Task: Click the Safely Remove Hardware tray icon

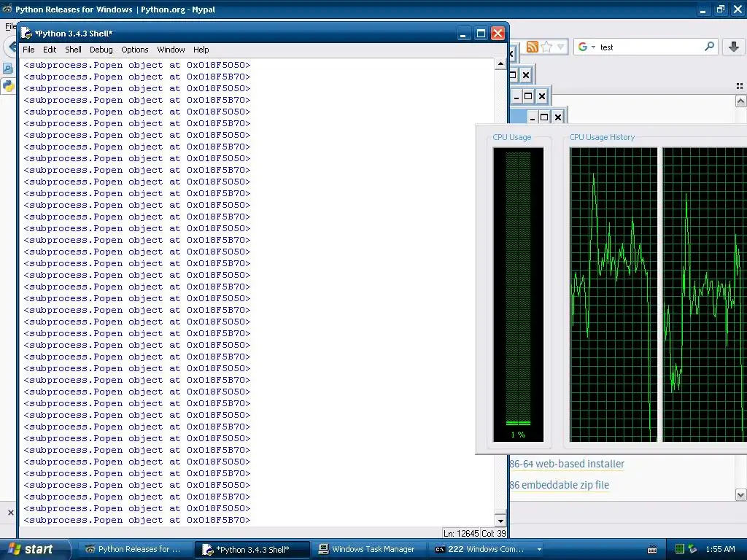Action: (693, 549)
